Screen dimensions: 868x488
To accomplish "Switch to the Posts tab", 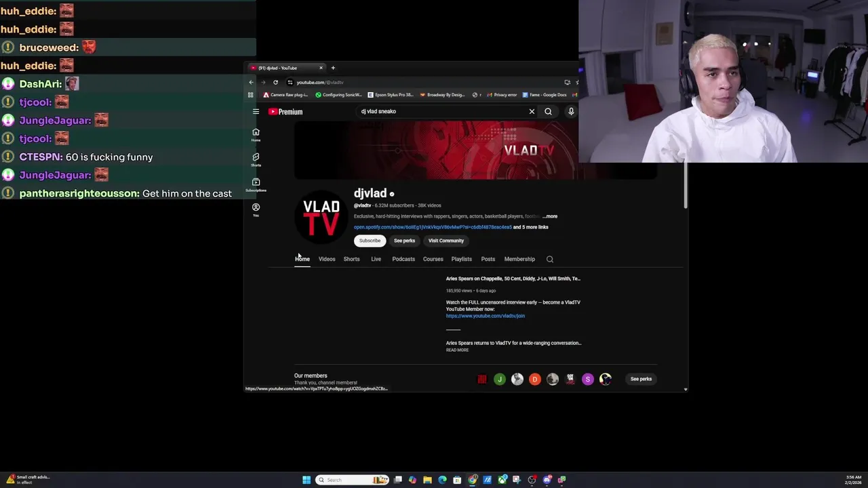I will pos(488,259).
